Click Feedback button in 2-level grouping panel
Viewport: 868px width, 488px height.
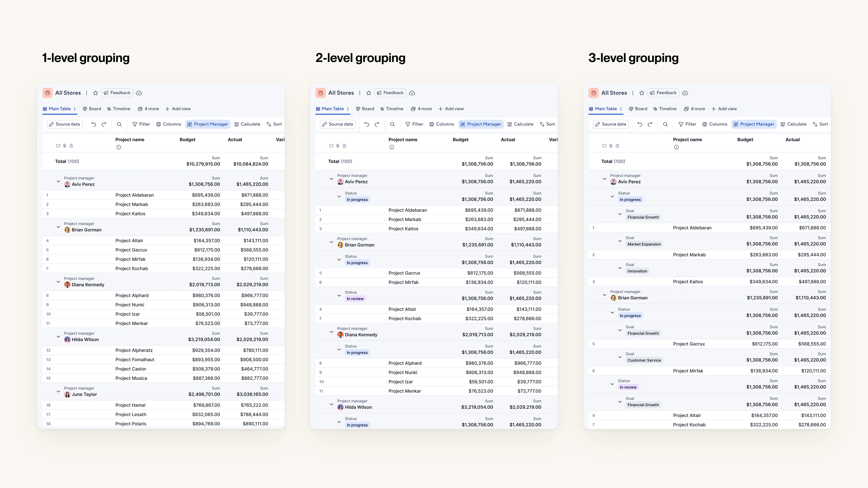pos(390,93)
